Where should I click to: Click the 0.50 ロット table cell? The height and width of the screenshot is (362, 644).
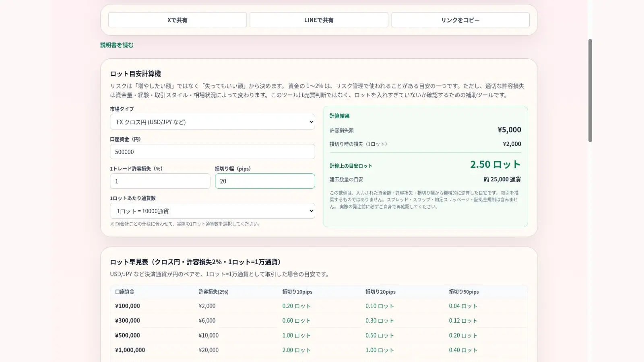pyautogui.click(x=380, y=335)
